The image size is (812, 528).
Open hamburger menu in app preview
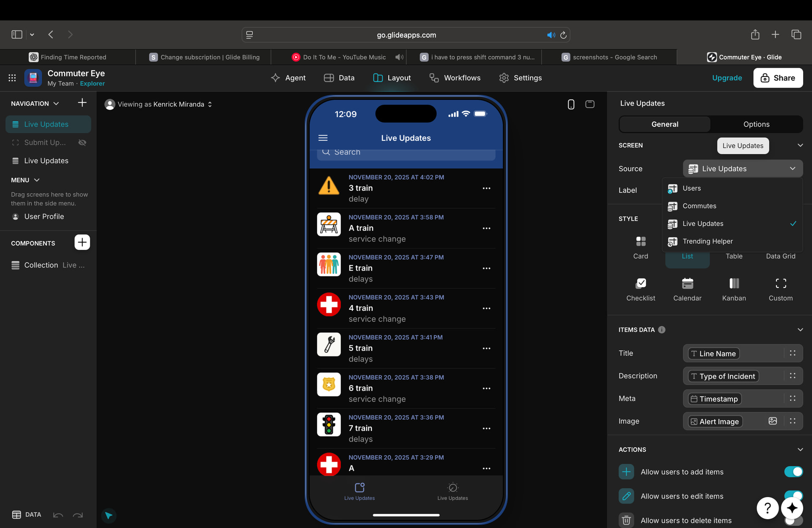coord(323,138)
